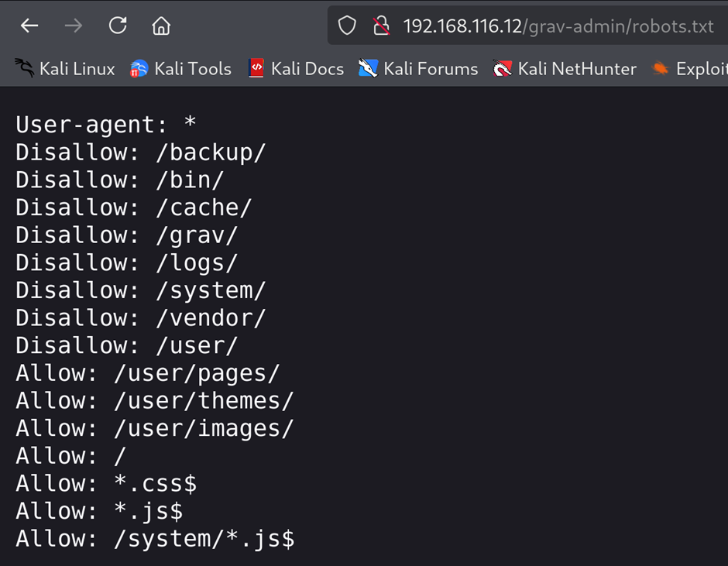Show the insecure connection padlock info
This screenshot has height=566, width=728.
pyautogui.click(x=381, y=26)
